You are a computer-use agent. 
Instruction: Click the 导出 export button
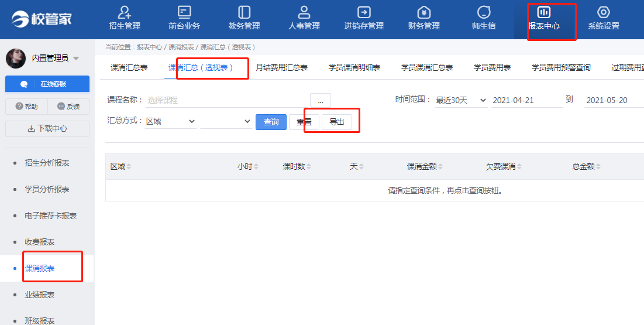337,122
